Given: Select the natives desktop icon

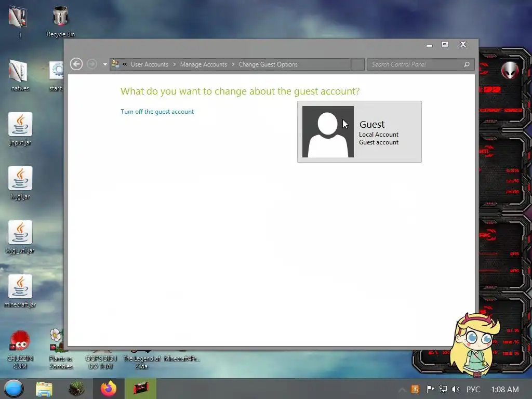Looking at the screenshot, I should click(x=20, y=75).
